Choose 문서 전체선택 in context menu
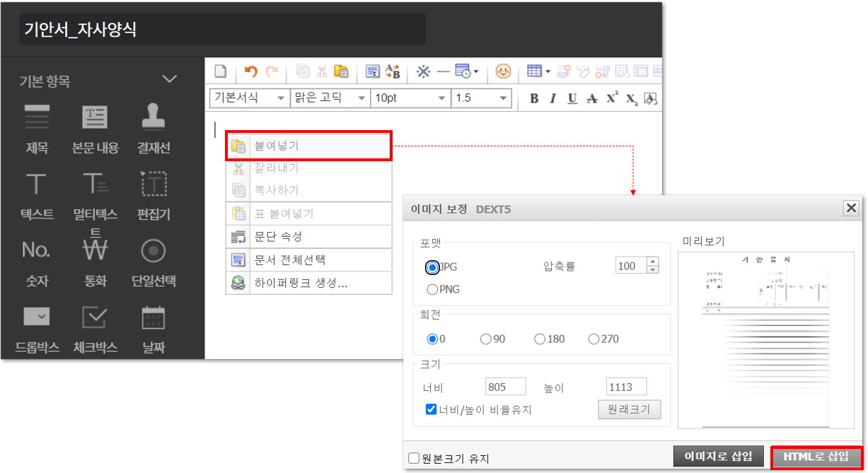The width and height of the screenshot is (868, 473). pos(308,259)
